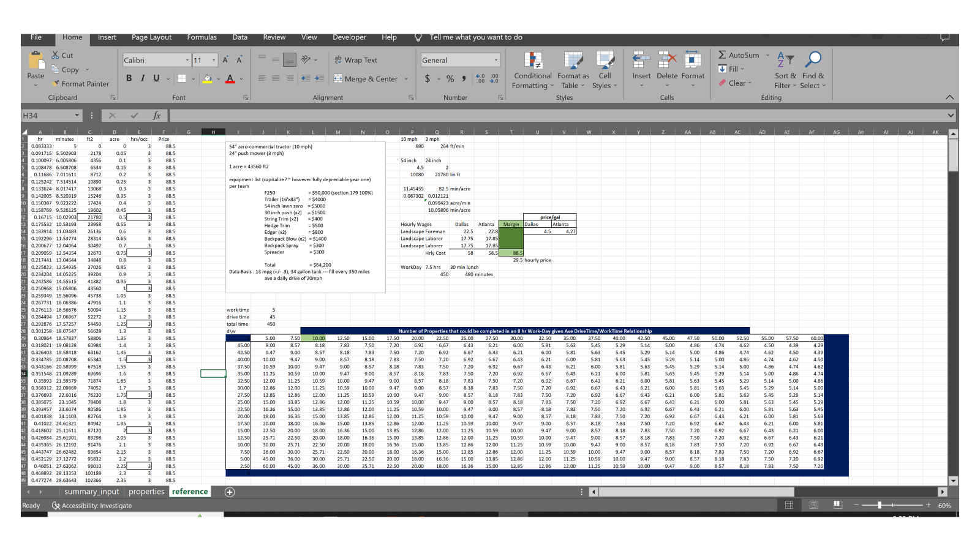This screenshot has width=980, height=551.
Task: Toggle Bold formatting
Action: [x=129, y=78]
